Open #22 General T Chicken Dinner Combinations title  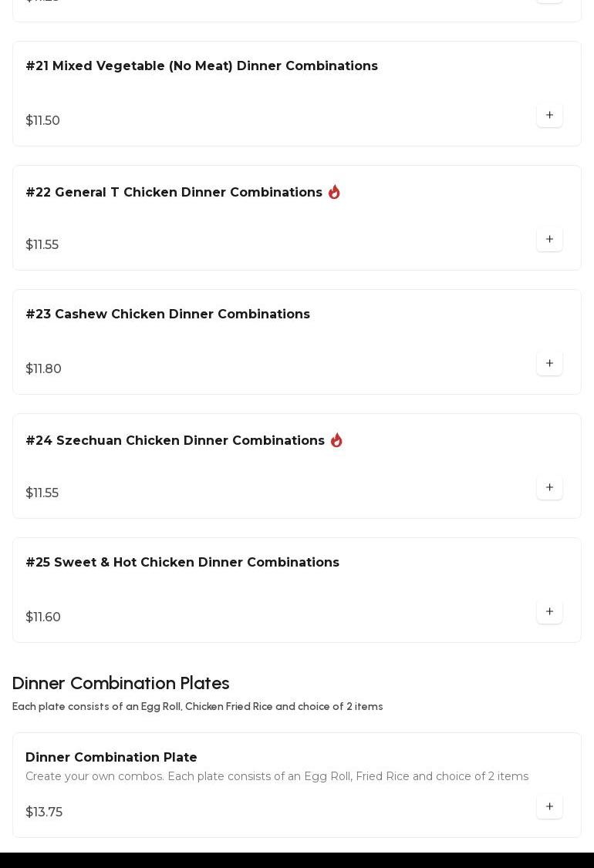tap(174, 193)
